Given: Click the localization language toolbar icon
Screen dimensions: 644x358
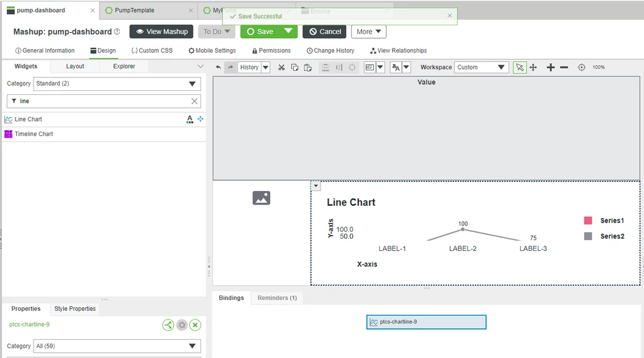Looking at the screenshot, I should click(396, 68).
